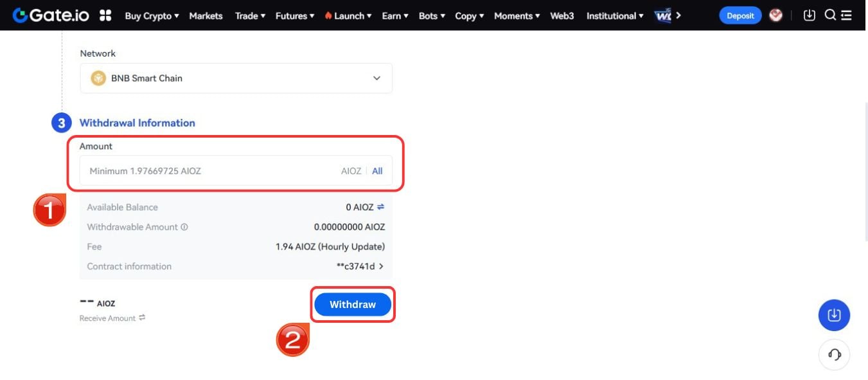Expand the Moments dropdown
Viewport: 868px width, 380px height.
click(517, 16)
